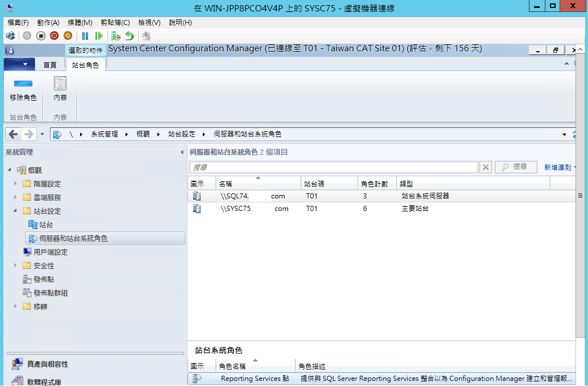
Task: Click 概觀 in the breadcrumb path
Action: click(x=143, y=134)
